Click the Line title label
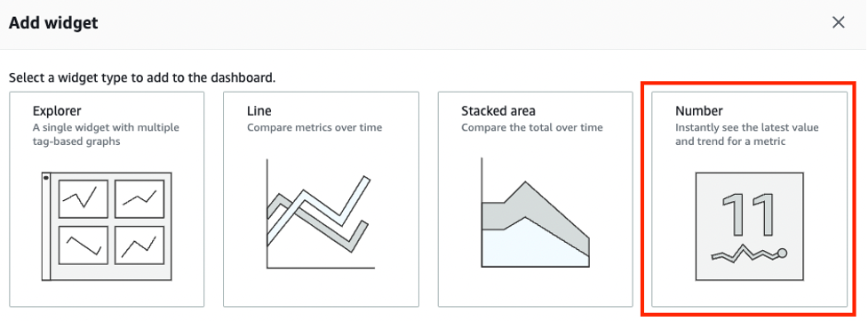The width and height of the screenshot is (868, 322). (x=259, y=111)
